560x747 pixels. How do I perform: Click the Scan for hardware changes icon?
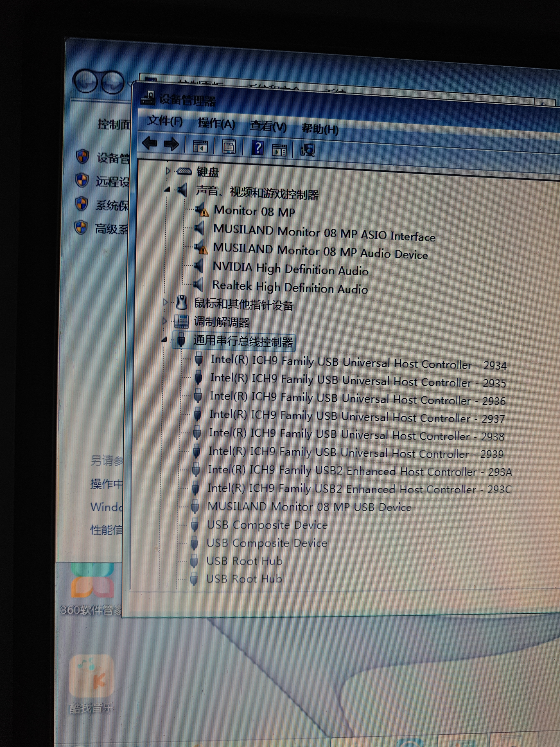click(x=308, y=150)
